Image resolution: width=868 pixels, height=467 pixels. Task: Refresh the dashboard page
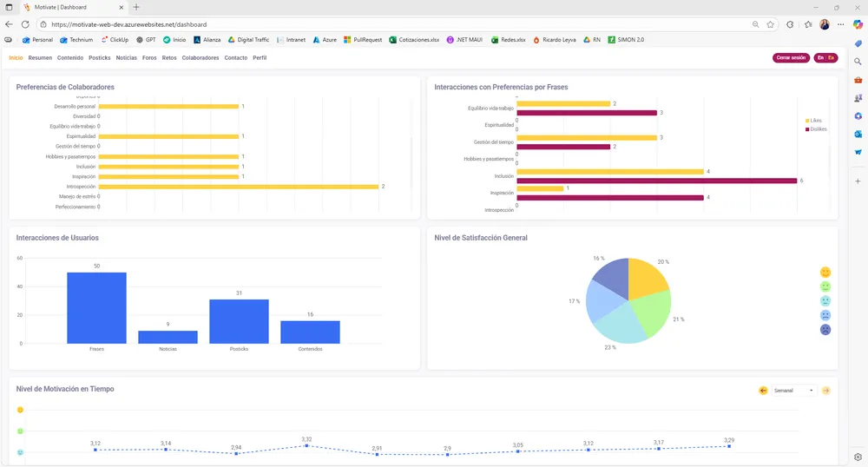(x=24, y=24)
